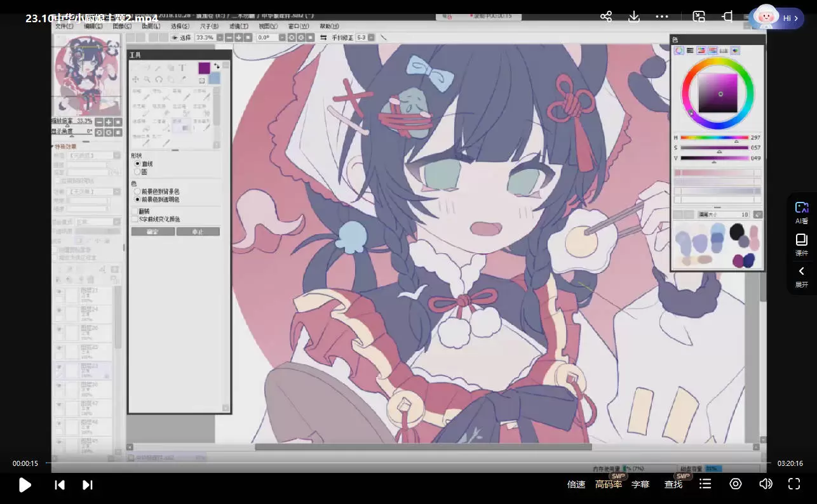
Task: Click the circular settings icon in player bar
Action: [736, 484]
